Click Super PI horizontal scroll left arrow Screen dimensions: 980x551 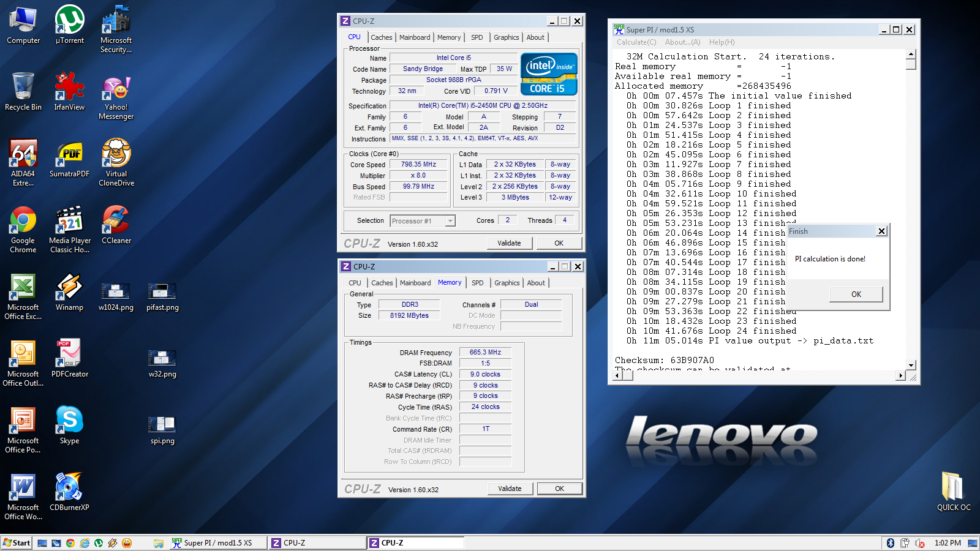(618, 375)
